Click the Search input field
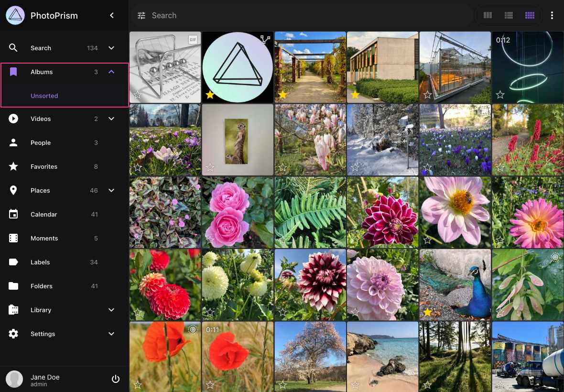 (306, 15)
